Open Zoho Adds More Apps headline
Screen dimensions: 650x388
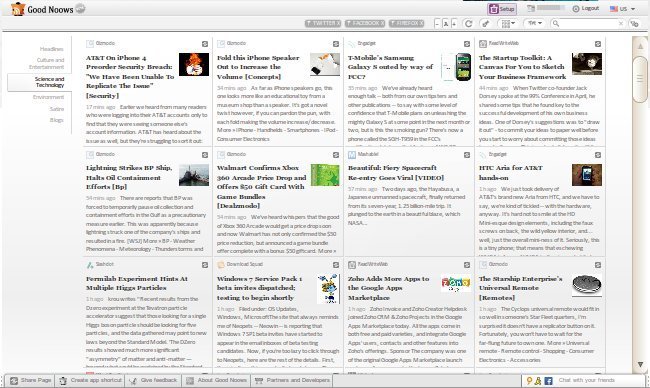point(388,288)
